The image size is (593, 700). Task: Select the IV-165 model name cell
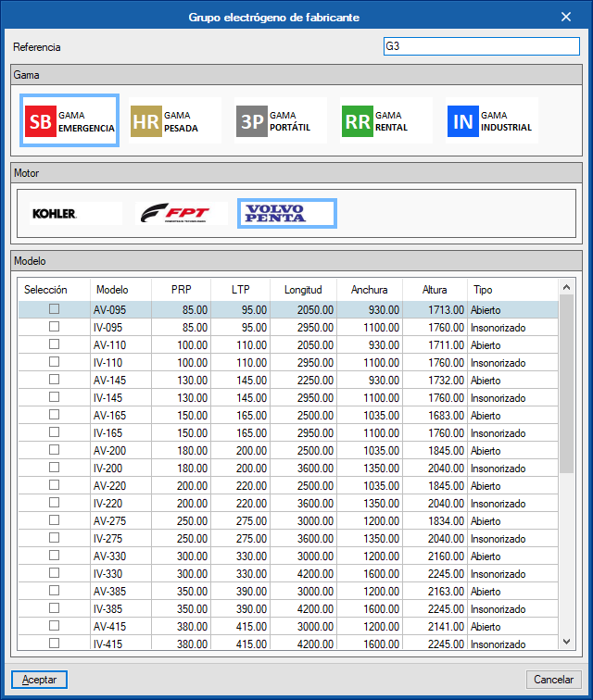point(120,433)
